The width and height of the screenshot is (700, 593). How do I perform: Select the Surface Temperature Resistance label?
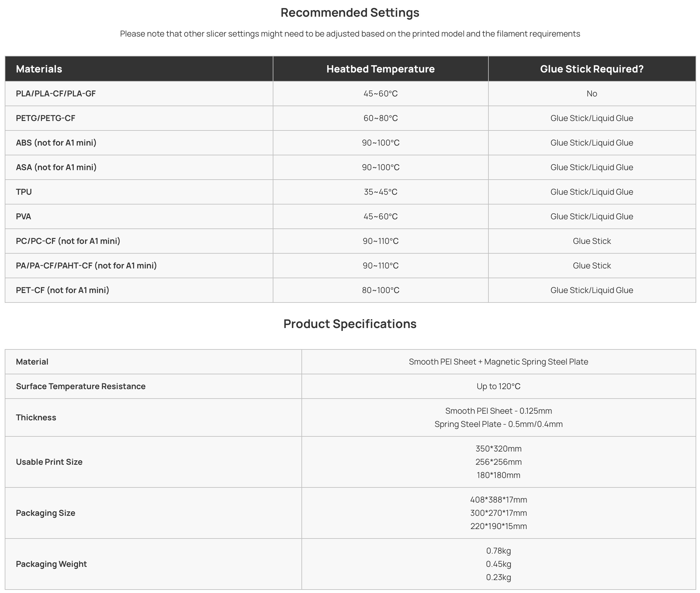pyautogui.click(x=81, y=386)
